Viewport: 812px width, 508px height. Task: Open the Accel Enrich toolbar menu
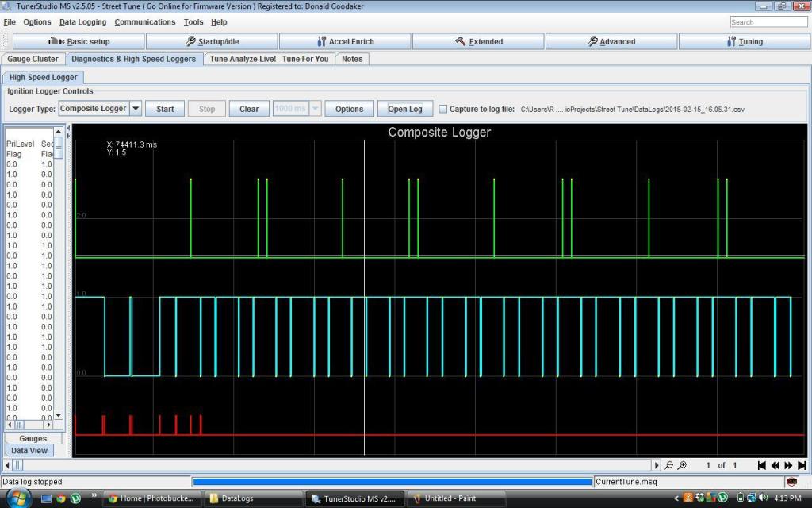point(345,41)
